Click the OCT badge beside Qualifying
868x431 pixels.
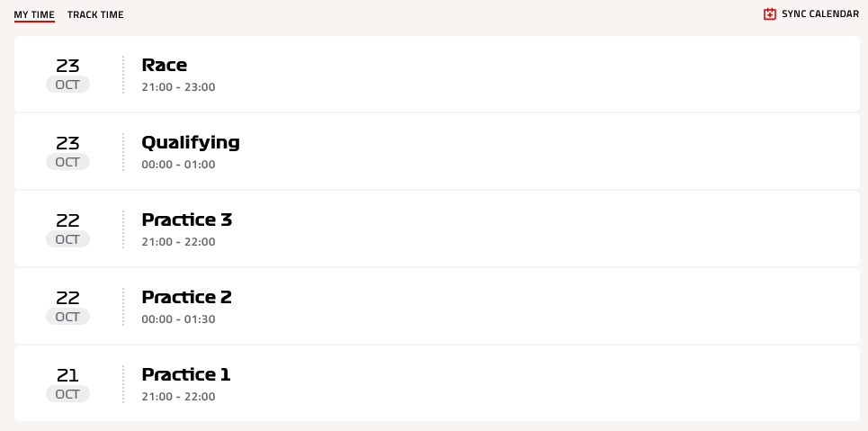pyautogui.click(x=67, y=162)
